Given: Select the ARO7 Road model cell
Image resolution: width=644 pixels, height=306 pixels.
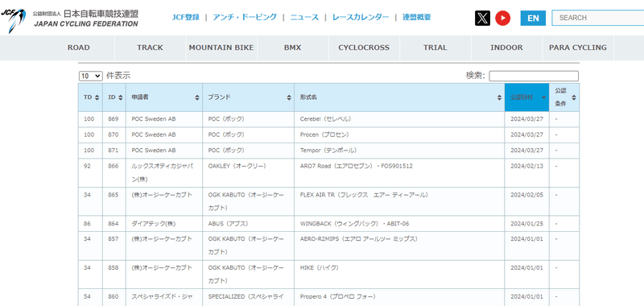Looking at the screenshot, I should pyautogui.click(x=399, y=173).
